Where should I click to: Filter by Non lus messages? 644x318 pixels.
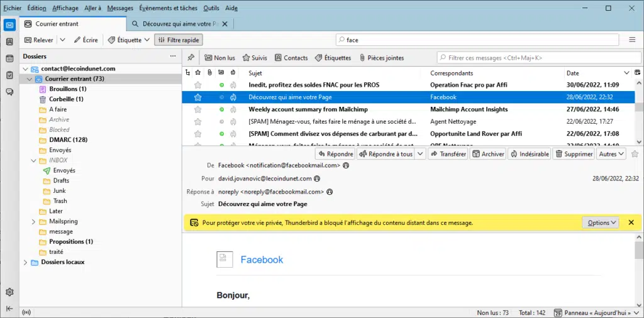point(219,58)
